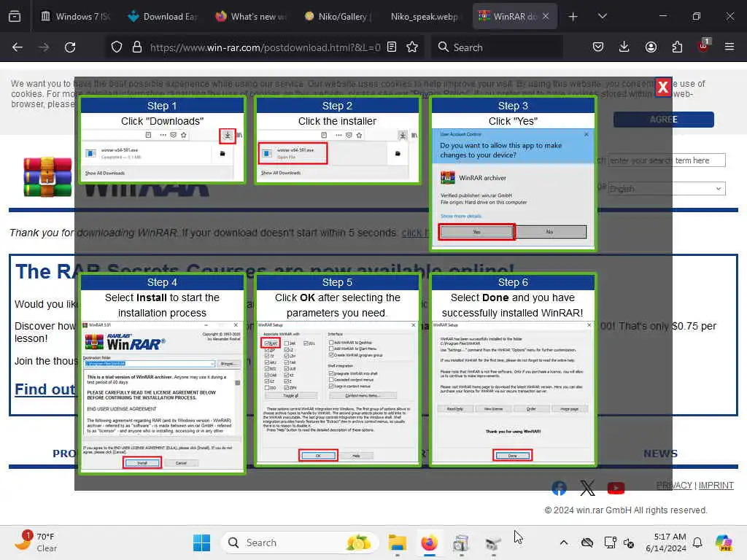Open the extensions menu
The image size is (747, 560).
click(677, 47)
